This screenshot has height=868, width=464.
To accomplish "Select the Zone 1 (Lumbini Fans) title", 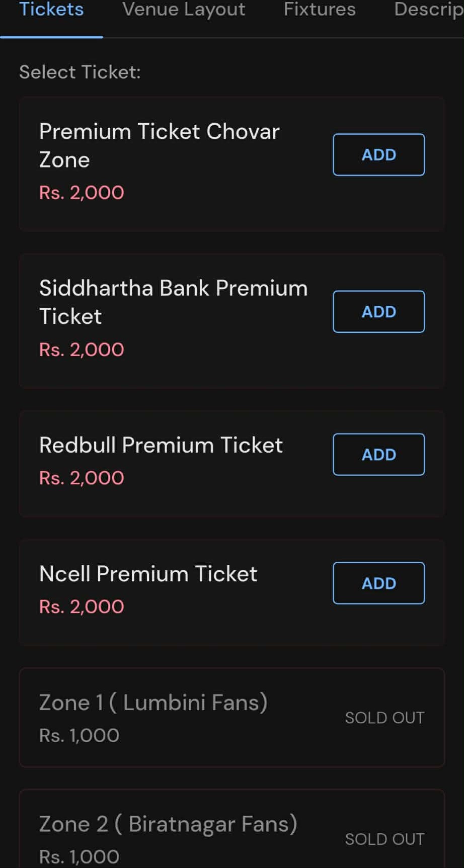I will click(x=153, y=703).
